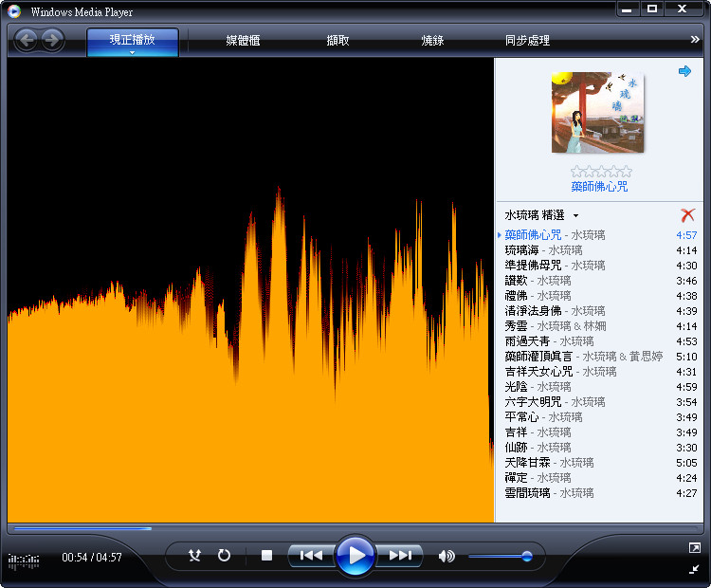
Task: Select the track 禮佛
Action: (599, 296)
